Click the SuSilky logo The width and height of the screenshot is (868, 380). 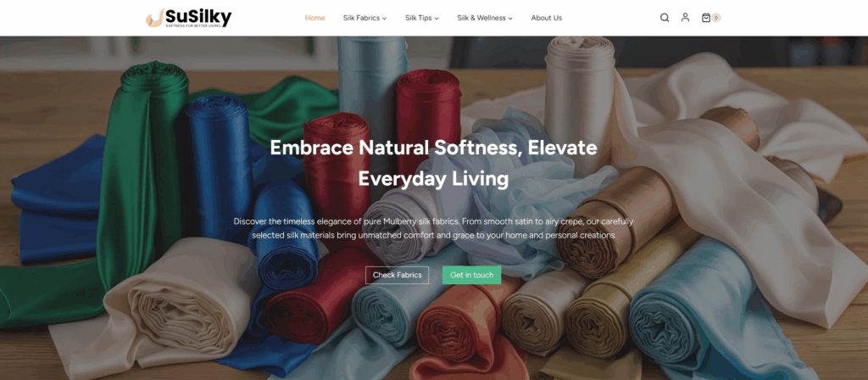pos(189,18)
